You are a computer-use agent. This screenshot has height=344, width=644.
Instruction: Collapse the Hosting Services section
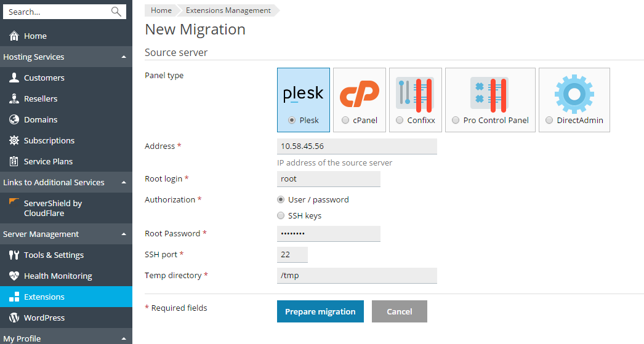click(x=124, y=57)
